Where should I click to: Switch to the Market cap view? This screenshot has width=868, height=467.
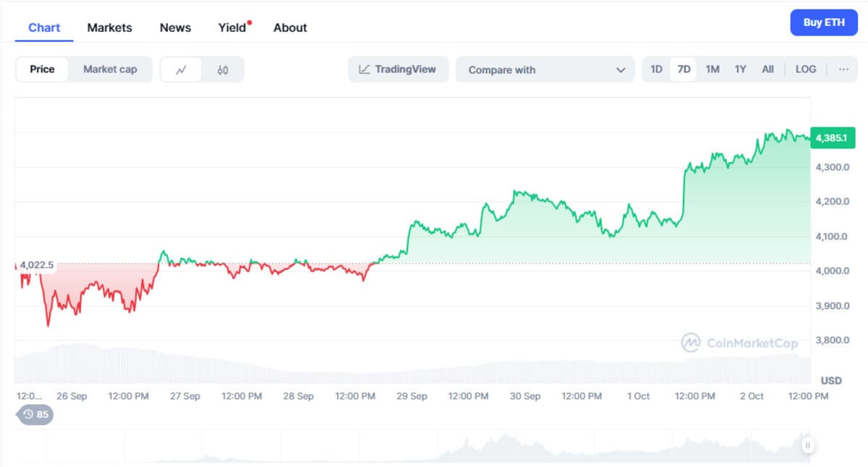[x=110, y=70]
